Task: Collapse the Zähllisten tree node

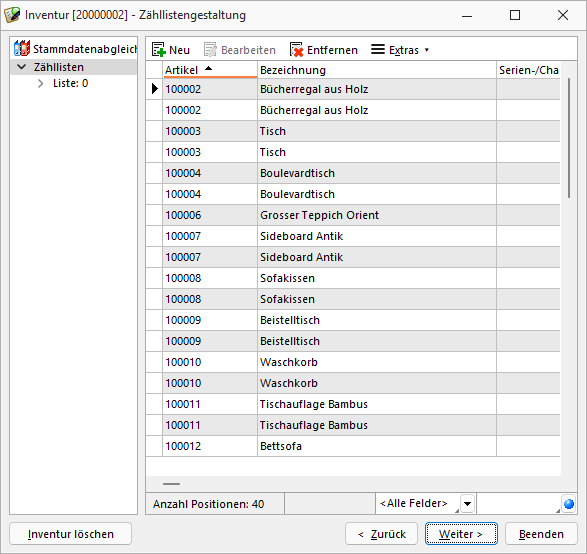Action: click(22, 67)
